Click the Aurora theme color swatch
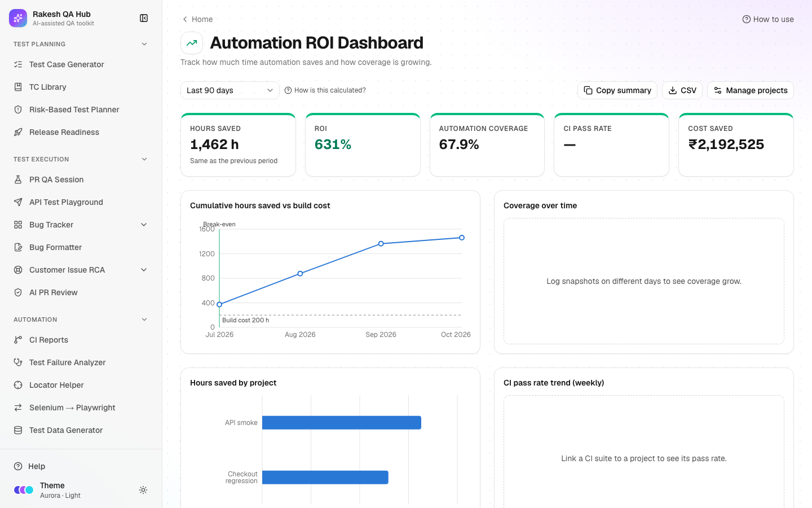 coord(24,490)
